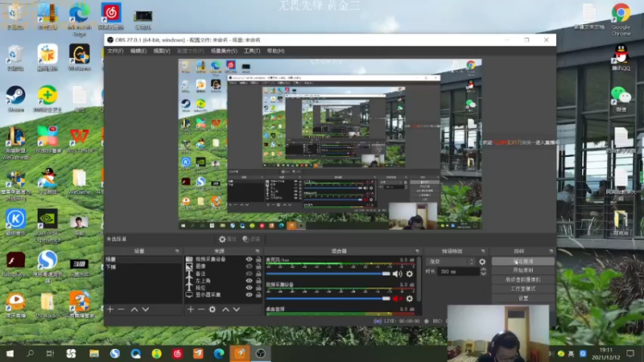
Task: Select the 显示器采集 source row
Action: [x=223, y=294]
